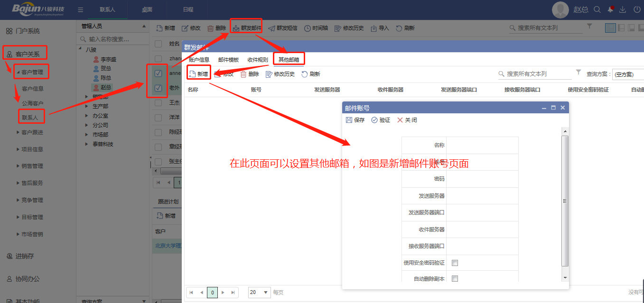Tick the 自动删除副本 checkbox
Viewport: 644px width, 303px height.
click(x=455, y=279)
